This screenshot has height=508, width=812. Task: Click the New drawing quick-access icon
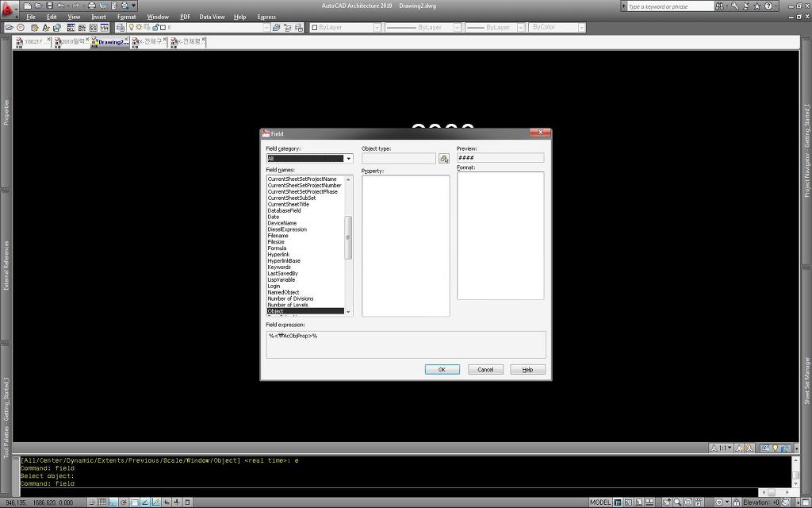pos(28,6)
